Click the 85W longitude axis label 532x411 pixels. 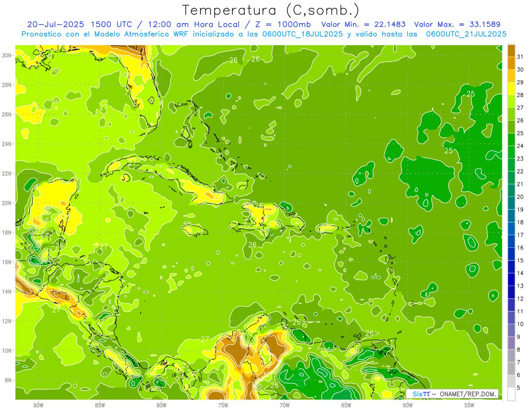tap(100, 405)
